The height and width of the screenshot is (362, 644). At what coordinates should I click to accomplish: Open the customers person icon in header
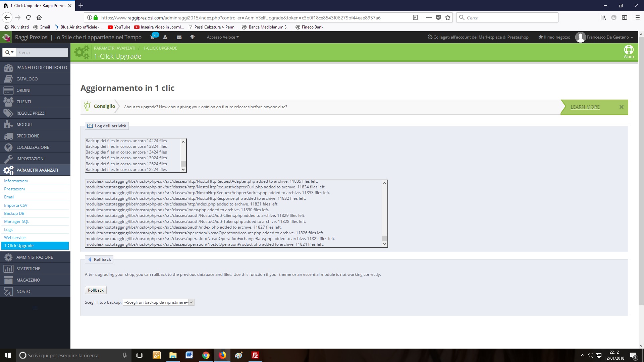coord(165,37)
